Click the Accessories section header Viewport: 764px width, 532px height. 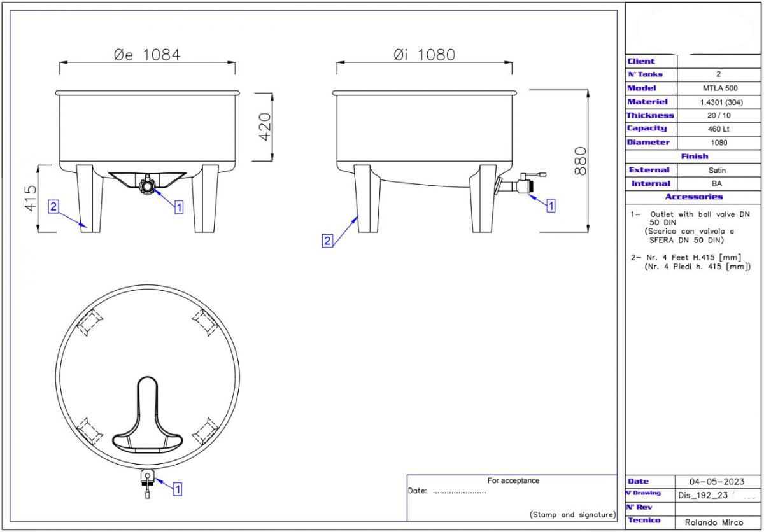click(x=694, y=197)
